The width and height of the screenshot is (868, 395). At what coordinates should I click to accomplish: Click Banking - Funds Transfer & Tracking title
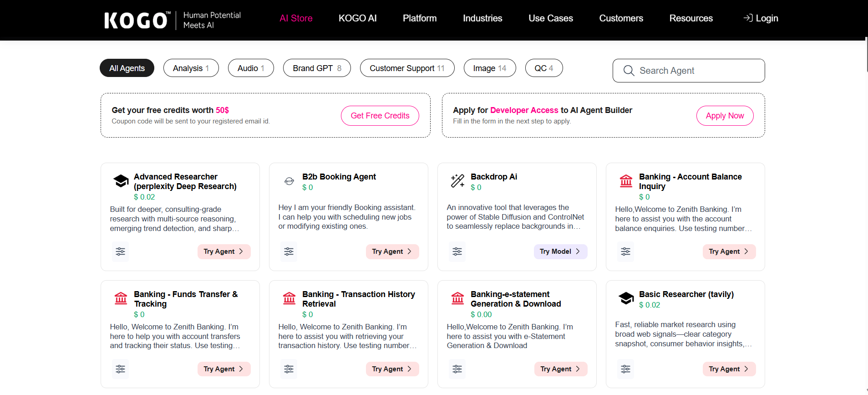[x=186, y=299]
